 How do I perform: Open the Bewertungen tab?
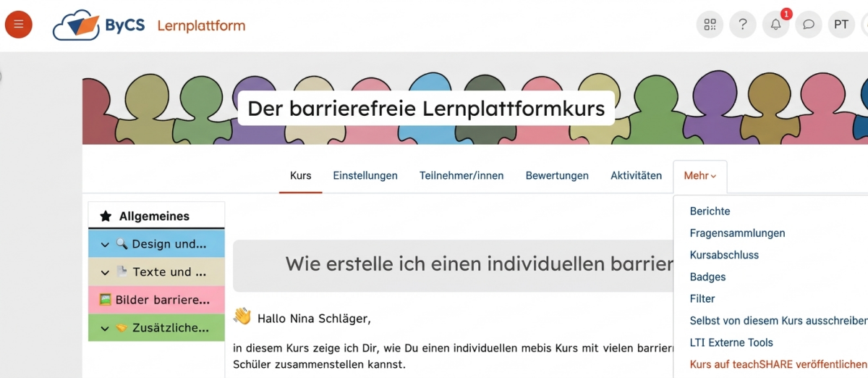[556, 176]
